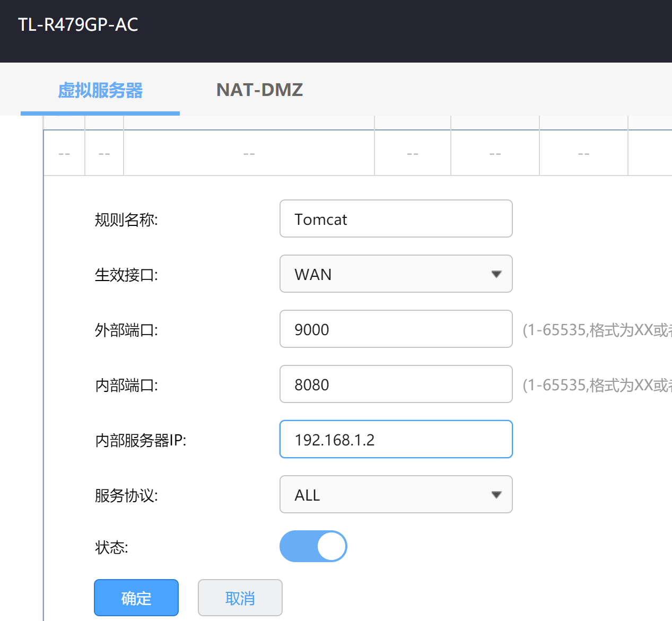The width and height of the screenshot is (672, 621).
Task: Click the 内部服务器IP: label
Action: [x=141, y=440]
